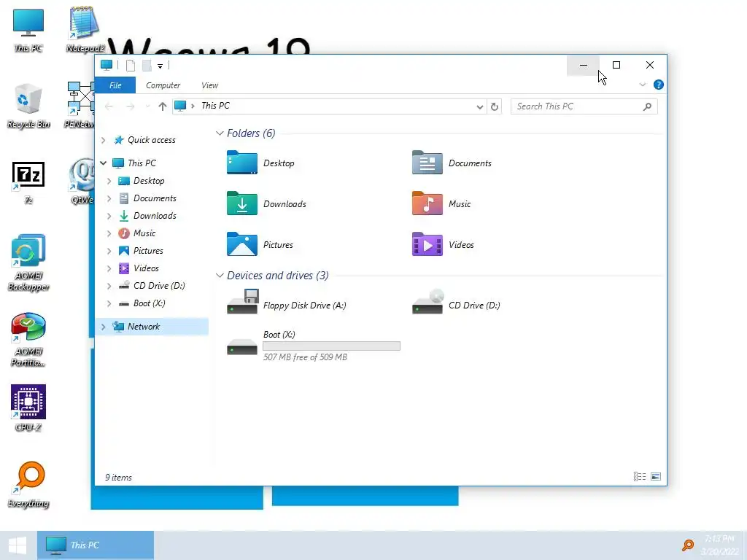Click the refresh button next to address bar
This screenshot has width=747, height=560.
(x=495, y=106)
